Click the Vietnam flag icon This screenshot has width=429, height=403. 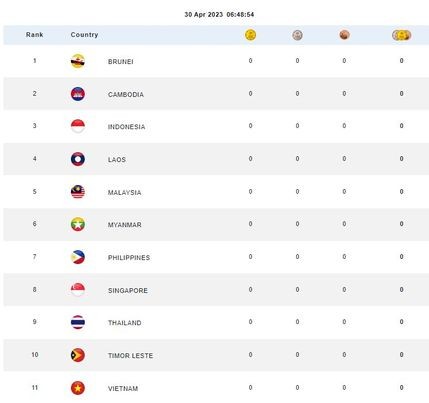click(78, 388)
